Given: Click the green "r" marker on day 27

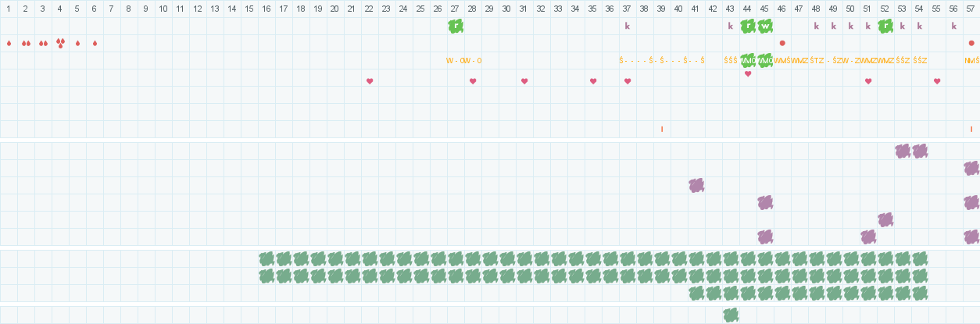Looking at the screenshot, I should [456, 26].
